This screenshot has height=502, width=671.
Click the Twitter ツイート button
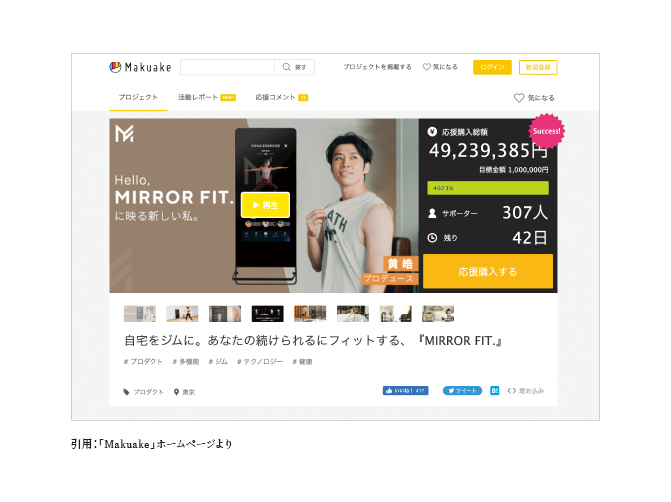click(x=462, y=390)
